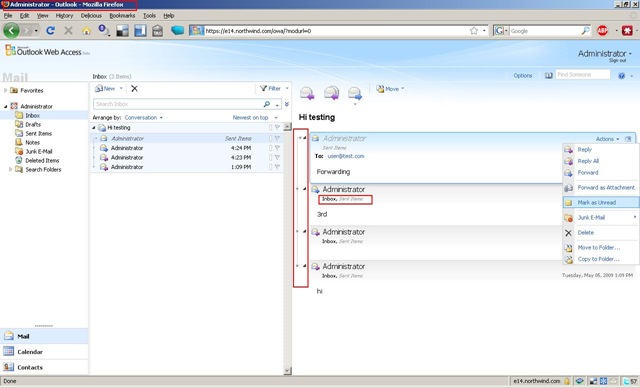Click the Adblock Plus icon
The width and height of the screenshot is (640, 388).
point(602,30)
